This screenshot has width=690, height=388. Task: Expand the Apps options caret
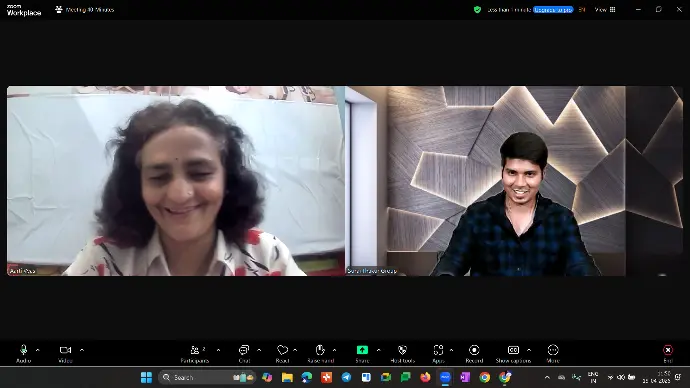[451, 350]
